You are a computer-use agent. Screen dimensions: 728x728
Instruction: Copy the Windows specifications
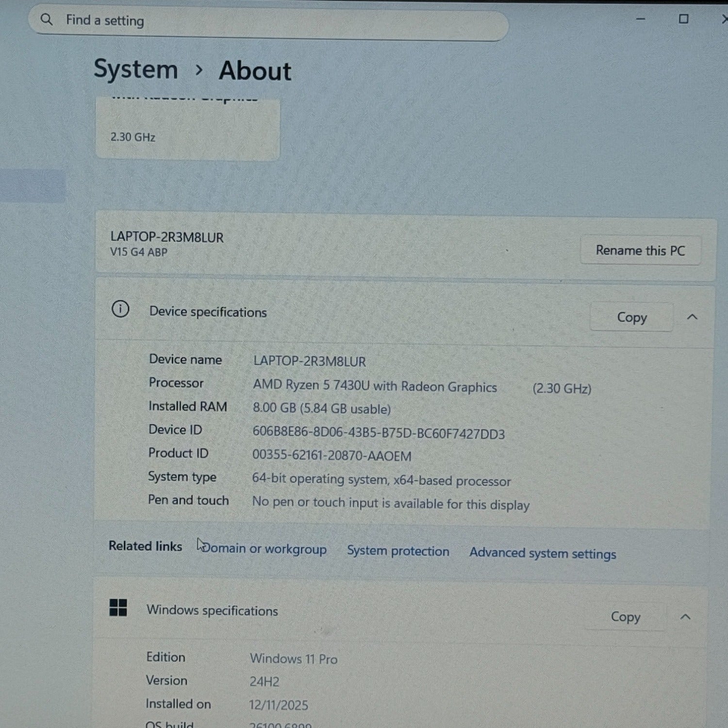(x=625, y=617)
